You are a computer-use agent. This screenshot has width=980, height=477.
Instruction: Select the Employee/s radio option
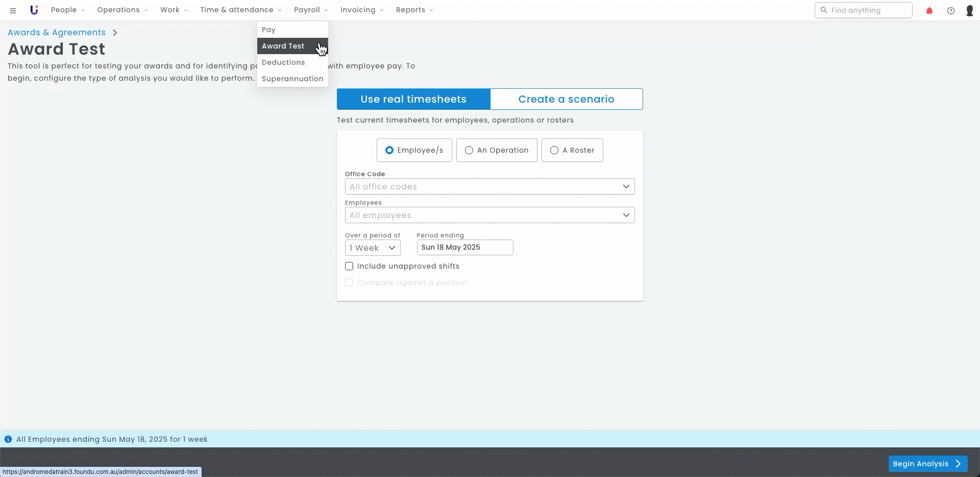389,150
